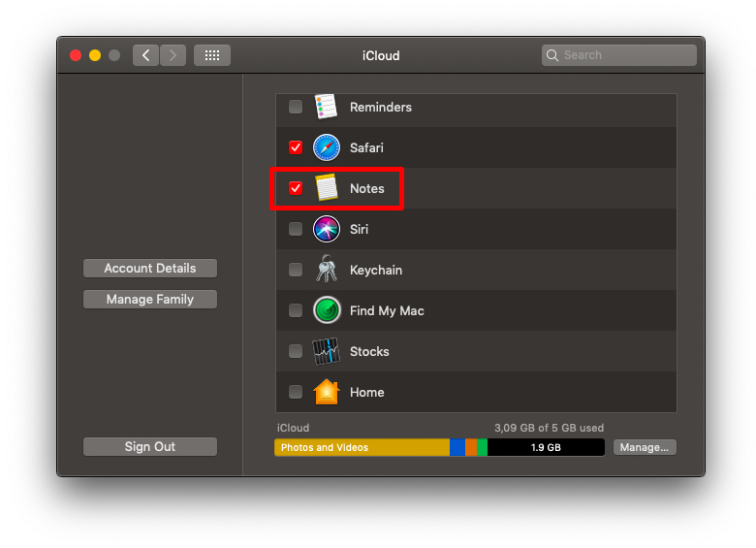Go back with the left chevron
This screenshot has height=548, width=756.
(x=146, y=55)
